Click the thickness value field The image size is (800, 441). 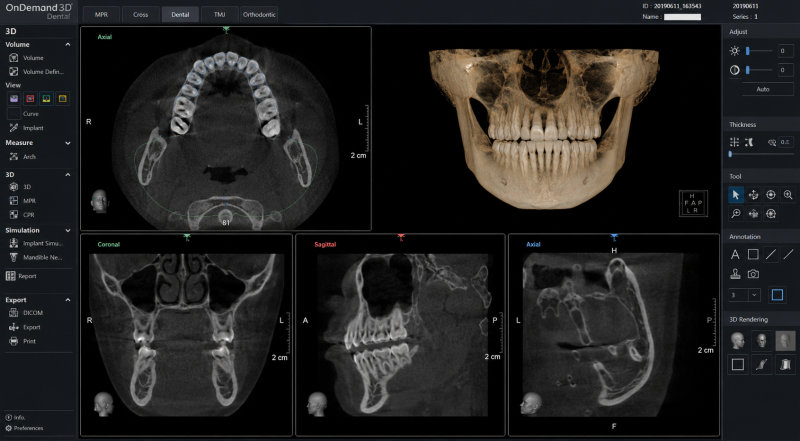(786, 143)
